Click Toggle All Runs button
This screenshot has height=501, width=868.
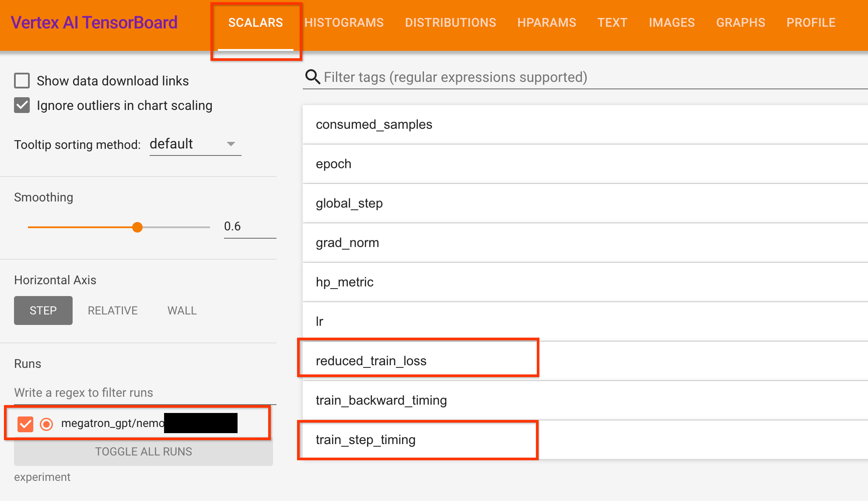pyautogui.click(x=143, y=452)
